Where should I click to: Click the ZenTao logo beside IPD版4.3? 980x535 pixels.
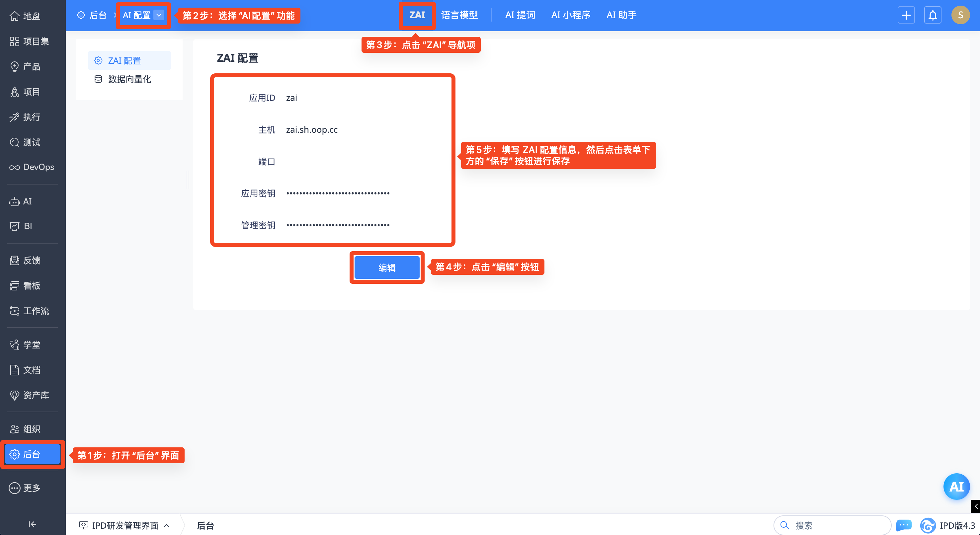pyautogui.click(x=928, y=525)
